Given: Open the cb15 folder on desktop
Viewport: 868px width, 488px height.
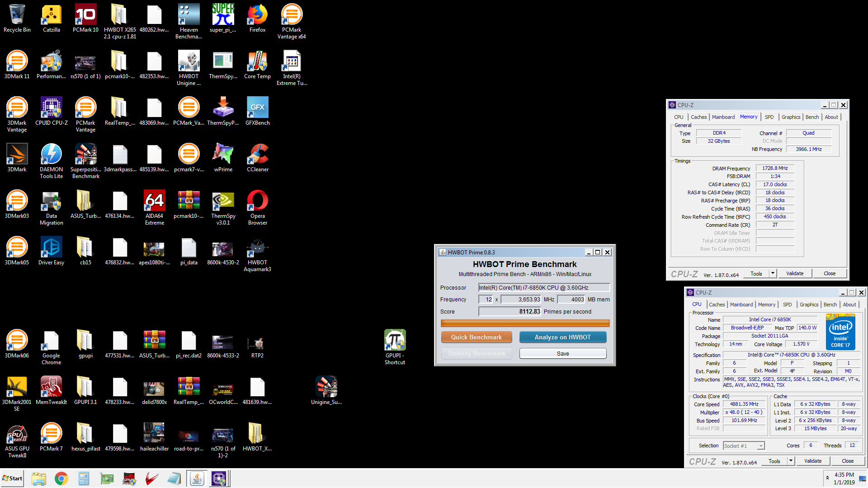Looking at the screenshot, I should pos(85,251).
